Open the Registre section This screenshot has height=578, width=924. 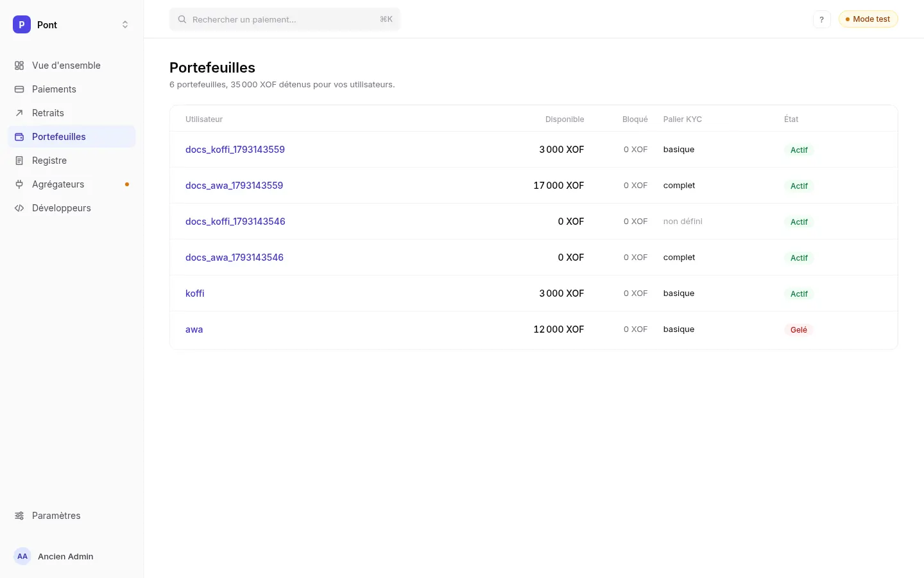(x=72, y=161)
